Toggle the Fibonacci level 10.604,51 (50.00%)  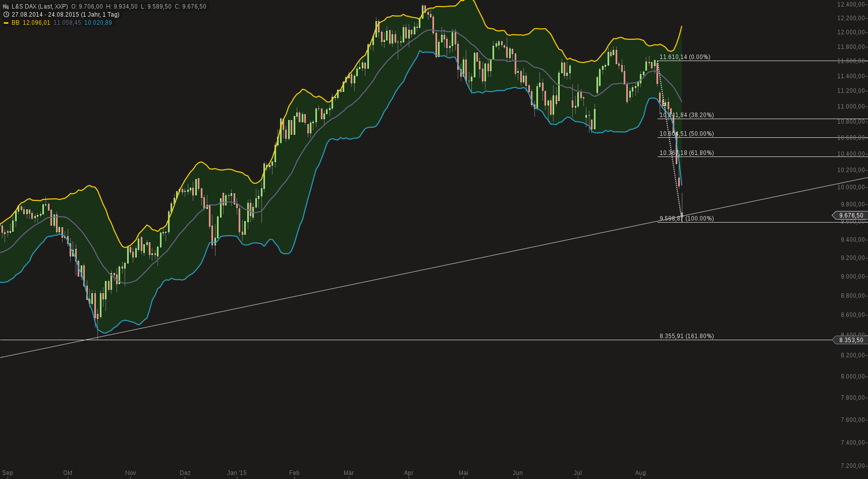click(686, 134)
